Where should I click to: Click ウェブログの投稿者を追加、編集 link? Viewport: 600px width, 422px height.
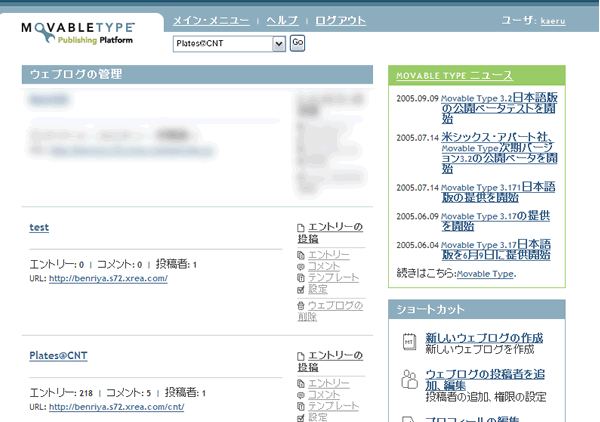(485, 380)
